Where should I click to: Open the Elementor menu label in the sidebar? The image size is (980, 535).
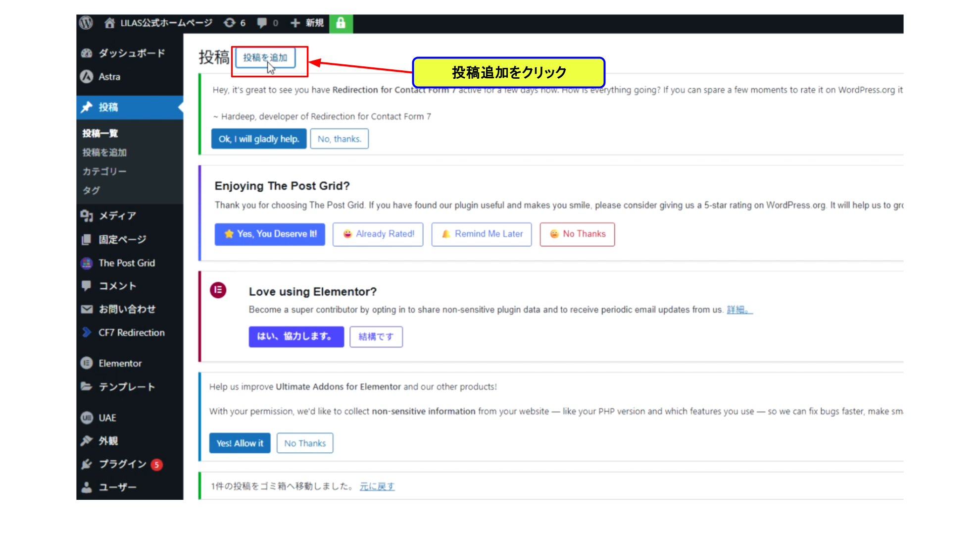[120, 363]
